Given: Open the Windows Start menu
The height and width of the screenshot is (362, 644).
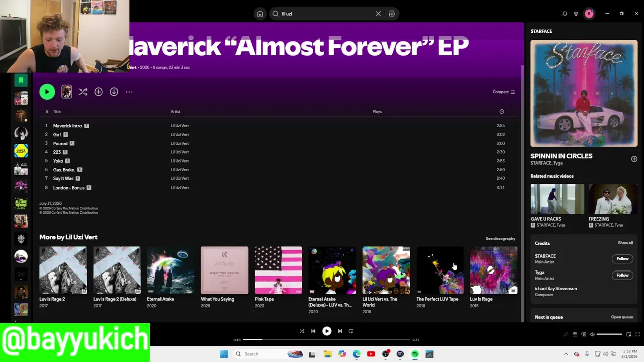Looking at the screenshot, I should tap(224, 354).
